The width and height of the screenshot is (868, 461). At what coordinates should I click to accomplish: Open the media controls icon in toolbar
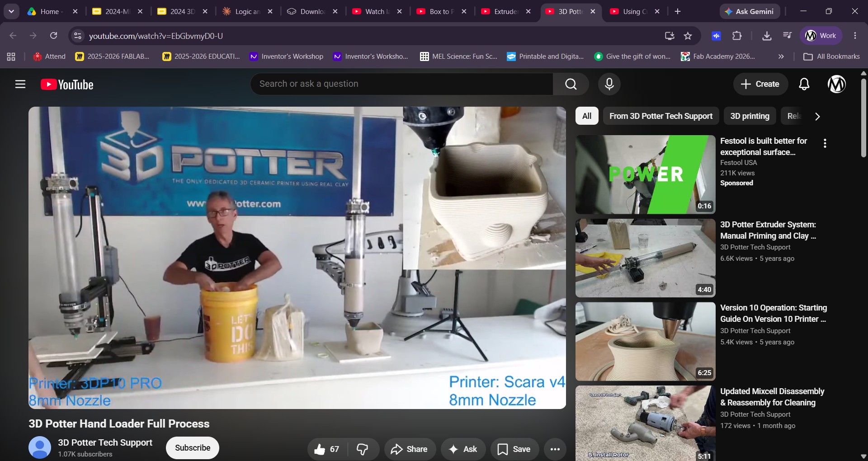(x=787, y=36)
